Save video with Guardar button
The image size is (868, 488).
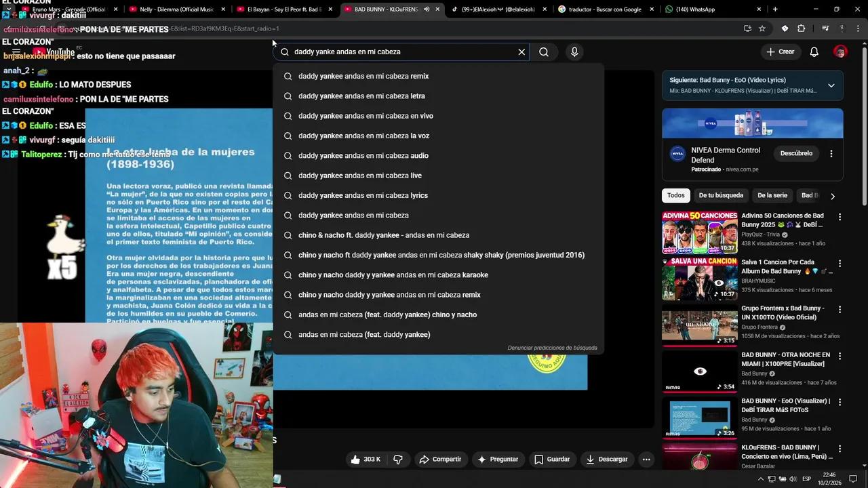click(551, 459)
